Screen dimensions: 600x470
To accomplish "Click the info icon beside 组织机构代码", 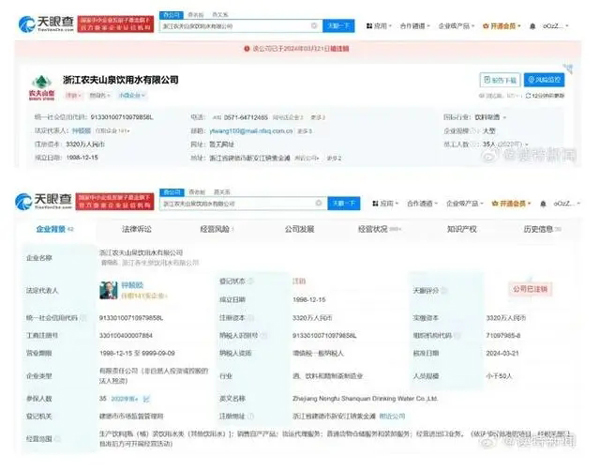I will [457, 336].
